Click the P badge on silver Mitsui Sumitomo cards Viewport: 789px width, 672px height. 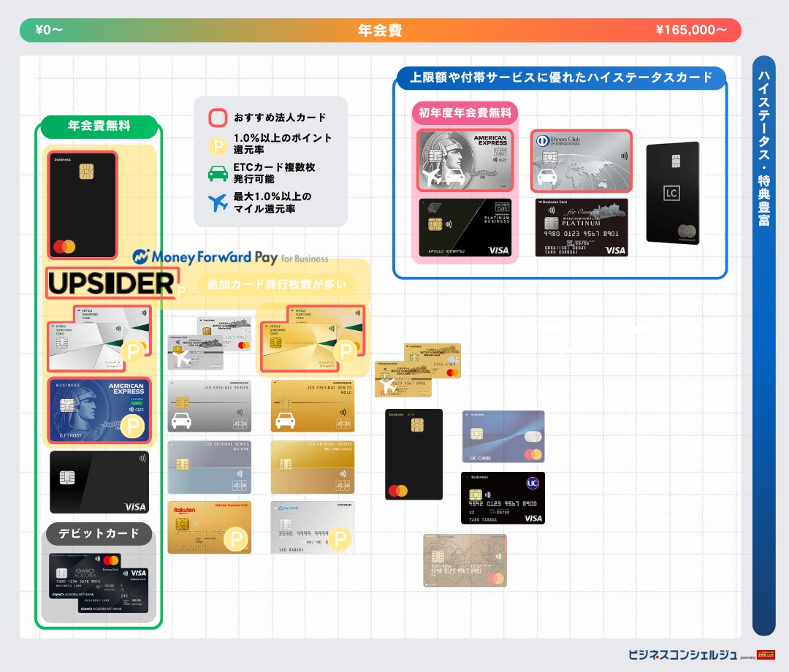(x=133, y=351)
